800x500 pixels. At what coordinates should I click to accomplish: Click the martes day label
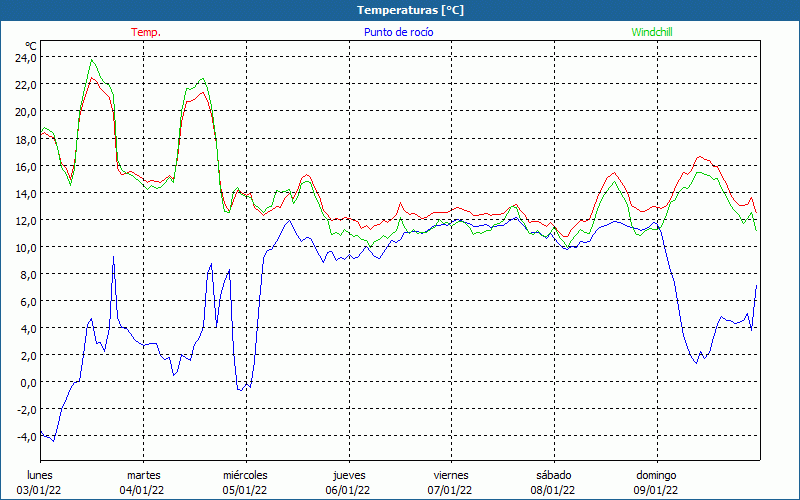(x=144, y=475)
